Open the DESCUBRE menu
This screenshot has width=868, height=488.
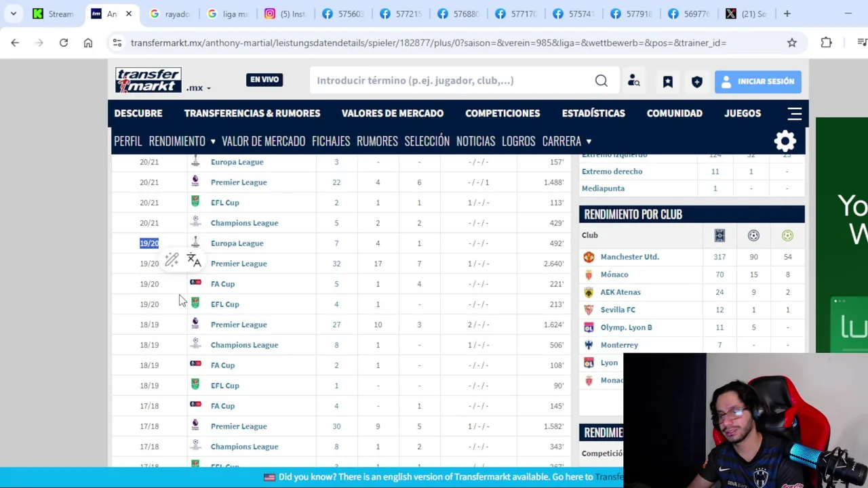click(x=138, y=113)
